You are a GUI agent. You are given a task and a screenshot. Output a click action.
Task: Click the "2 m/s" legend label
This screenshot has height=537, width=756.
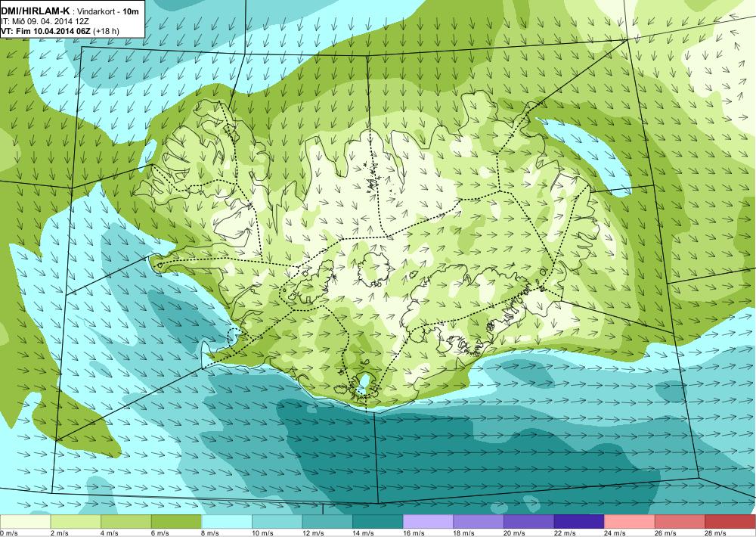tap(59, 533)
